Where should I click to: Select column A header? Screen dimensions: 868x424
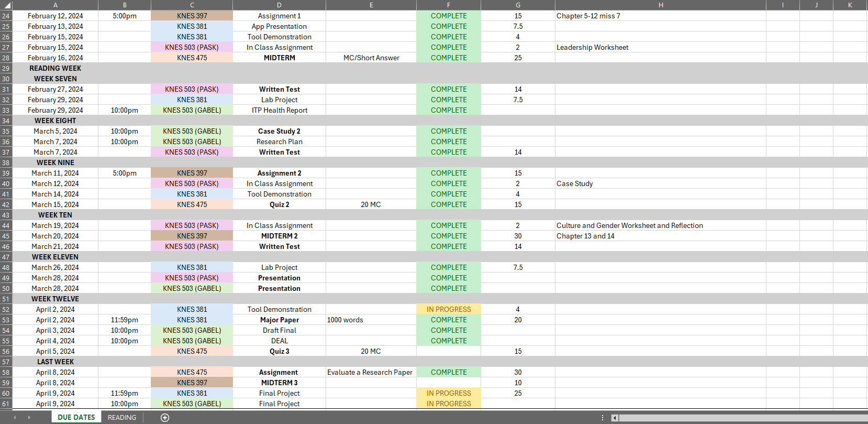coord(55,5)
